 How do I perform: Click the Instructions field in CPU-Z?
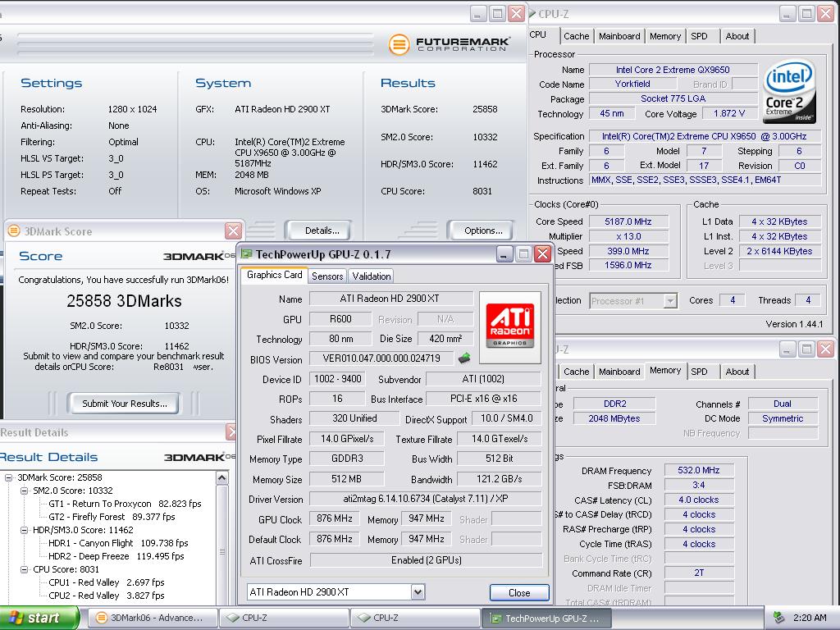tap(705, 180)
